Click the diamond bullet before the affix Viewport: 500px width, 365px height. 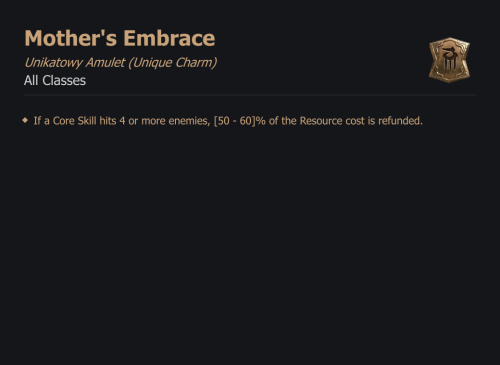(25, 120)
